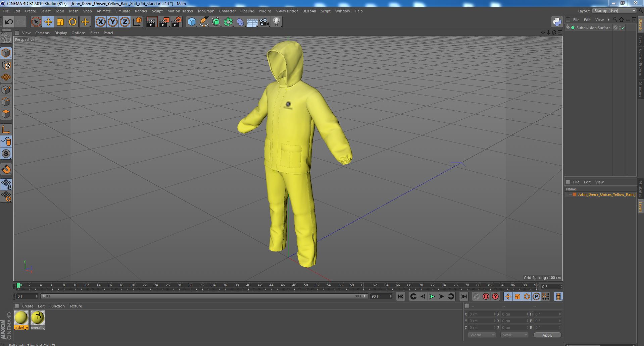
Task: Switch to Points mode
Action: tap(6, 90)
